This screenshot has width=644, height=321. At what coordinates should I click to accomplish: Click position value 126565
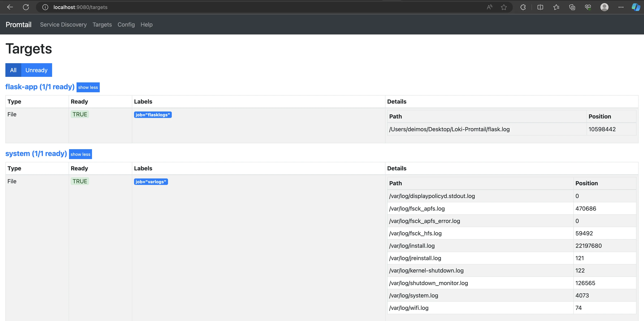585,283
